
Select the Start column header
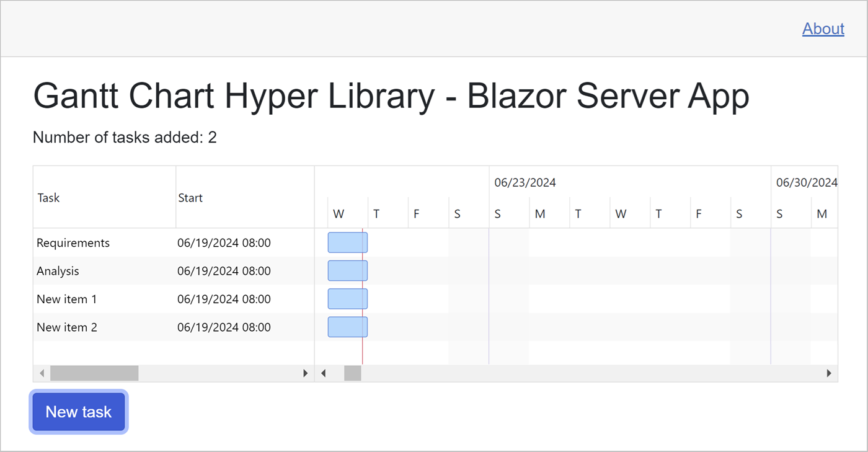point(190,198)
